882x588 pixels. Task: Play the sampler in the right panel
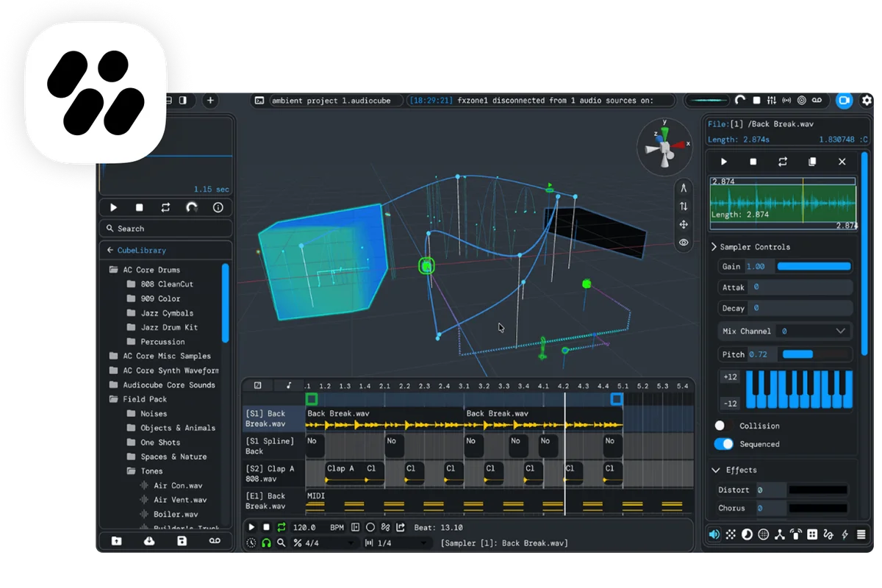[x=724, y=162]
